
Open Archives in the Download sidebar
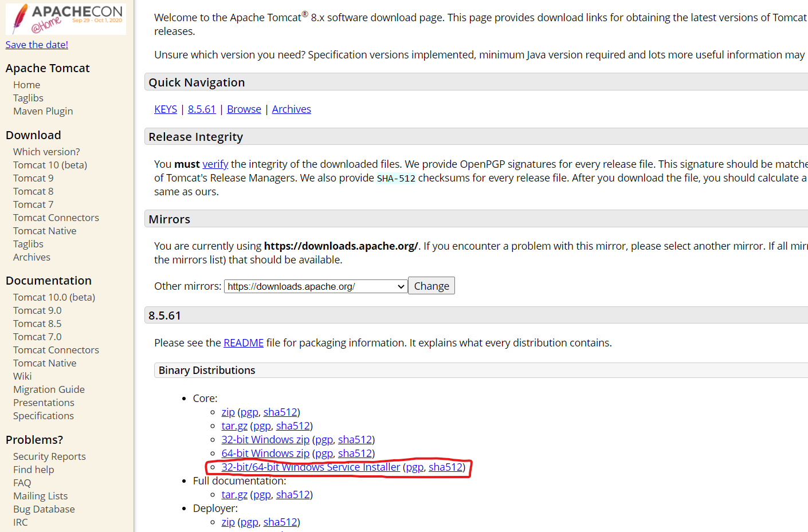(x=32, y=257)
